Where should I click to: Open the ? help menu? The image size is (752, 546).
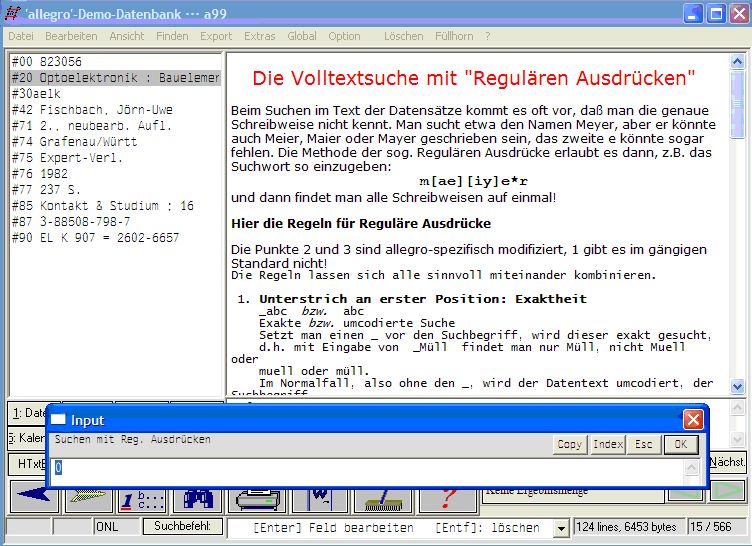coord(488,36)
